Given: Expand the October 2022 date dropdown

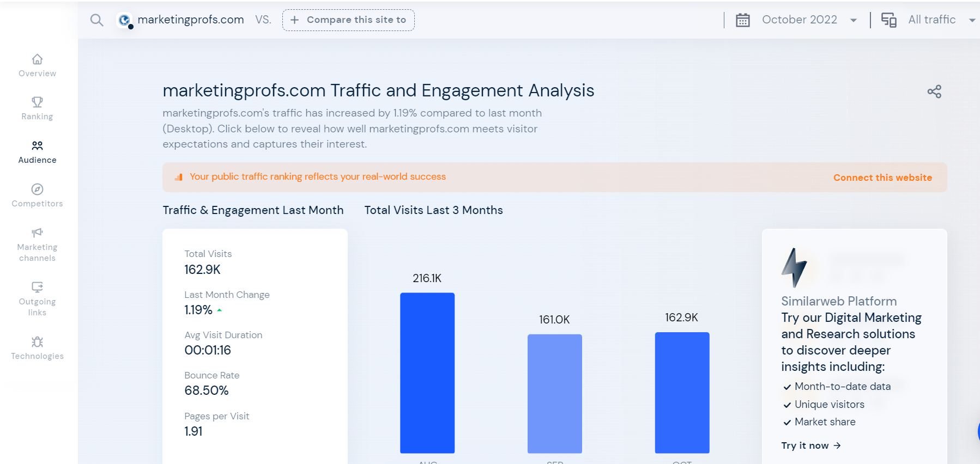Looking at the screenshot, I should pyautogui.click(x=853, y=20).
